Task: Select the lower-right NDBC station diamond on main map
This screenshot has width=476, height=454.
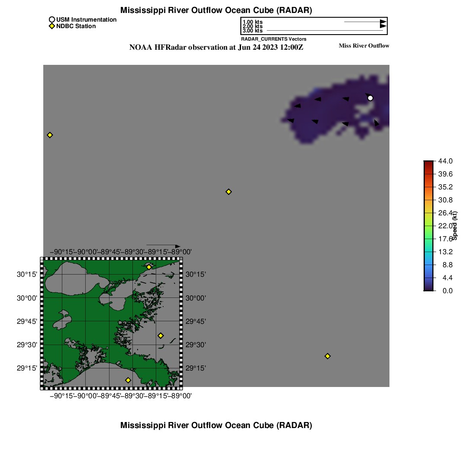Action: coord(328,356)
